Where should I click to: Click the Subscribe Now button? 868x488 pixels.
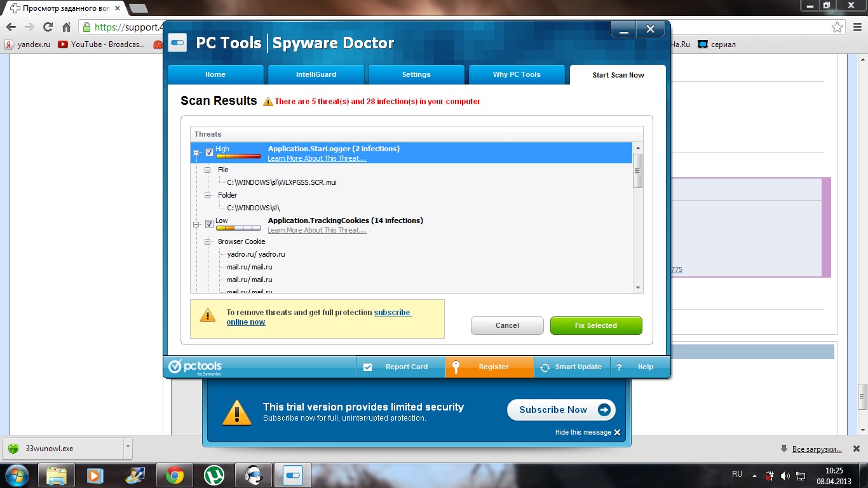pyautogui.click(x=561, y=410)
